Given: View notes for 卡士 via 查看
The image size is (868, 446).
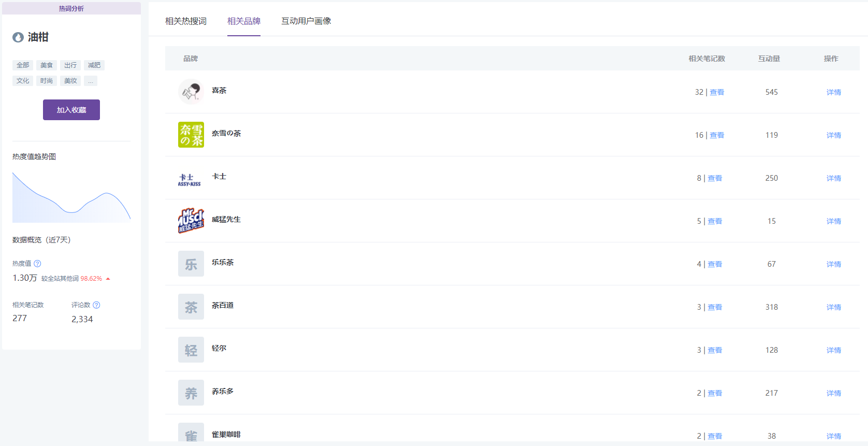Looking at the screenshot, I should click(715, 178).
